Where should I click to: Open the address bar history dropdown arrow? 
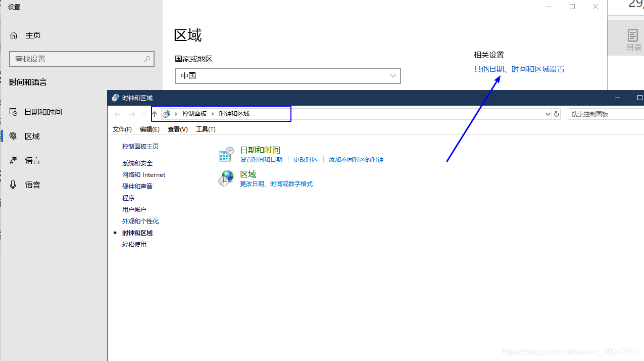tap(547, 114)
